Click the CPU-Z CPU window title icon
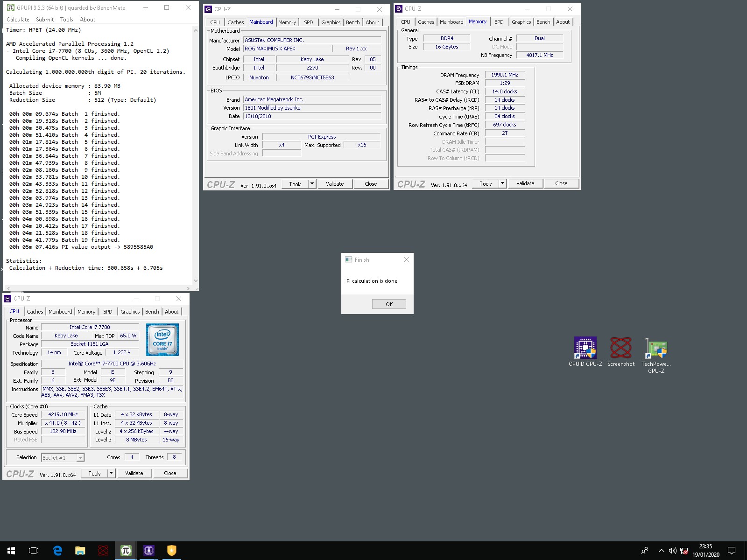 click(x=7, y=298)
